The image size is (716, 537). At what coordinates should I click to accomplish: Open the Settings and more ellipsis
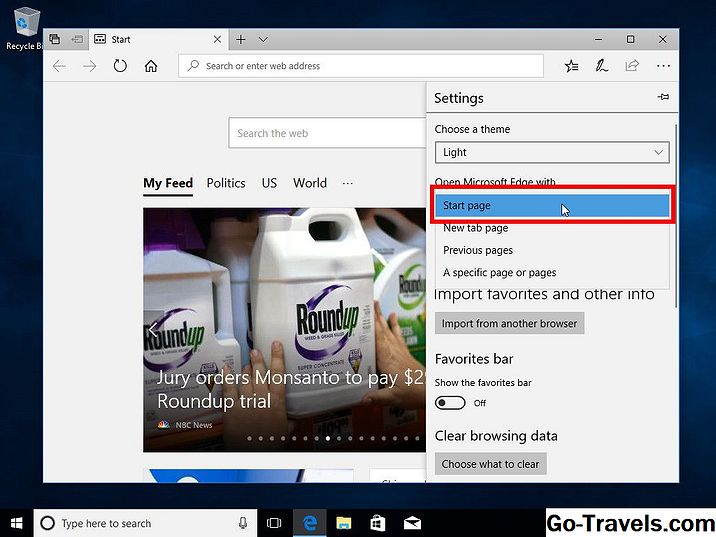pos(663,66)
